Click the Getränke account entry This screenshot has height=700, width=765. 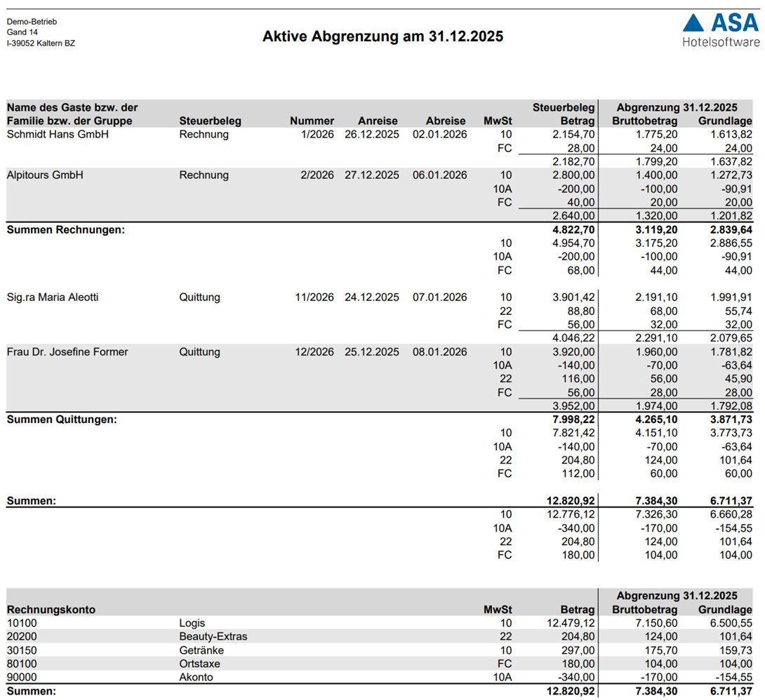click(x=201, y=650)
